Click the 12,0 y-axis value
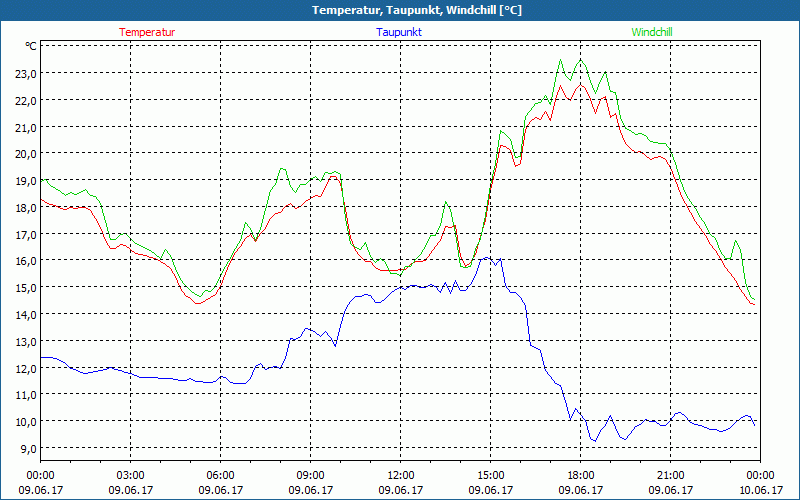This screenshot has height=500, width=800. click(25, 368)
